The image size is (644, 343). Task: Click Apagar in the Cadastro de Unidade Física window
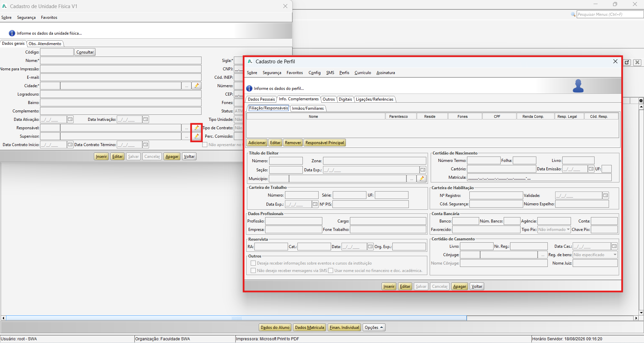point(172,157)
